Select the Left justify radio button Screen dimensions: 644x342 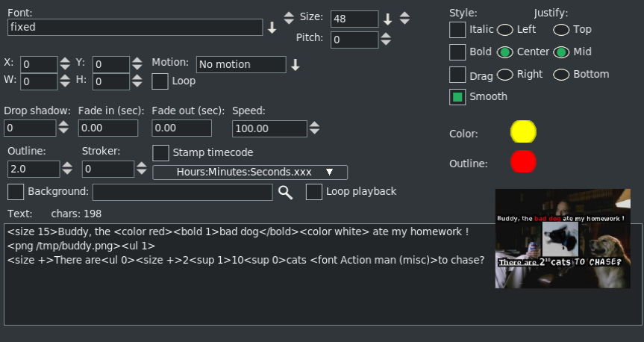[x=505, y=30]
